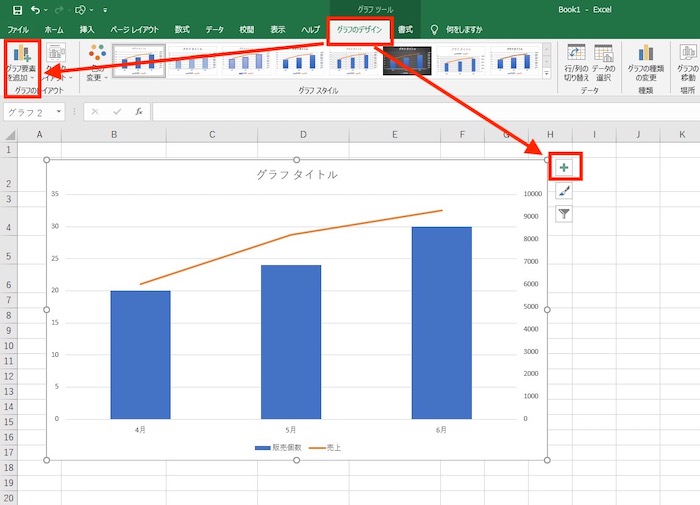Switch to the Chart Design (グラフのデザイン) tab

(x=359, y=30)
